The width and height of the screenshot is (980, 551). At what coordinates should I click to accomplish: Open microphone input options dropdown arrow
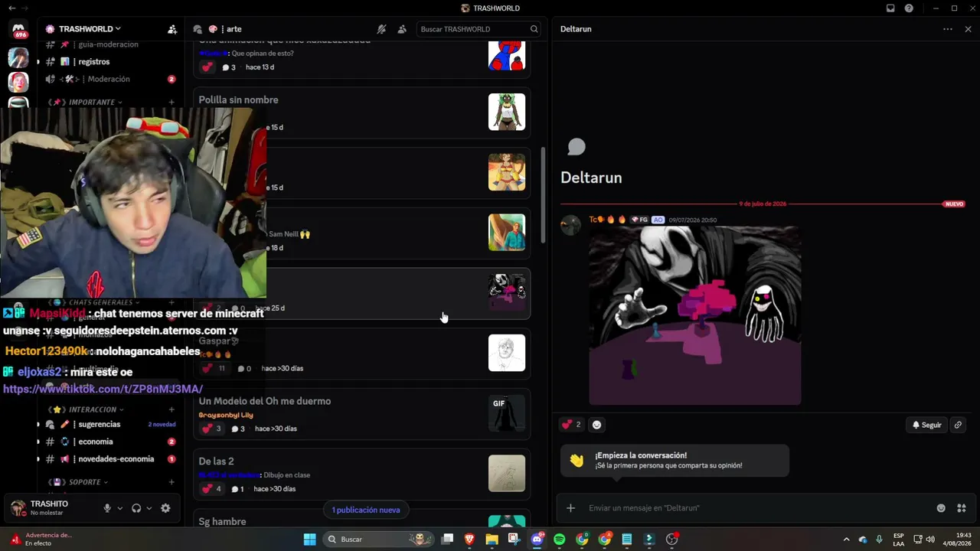tap(119, 508)
